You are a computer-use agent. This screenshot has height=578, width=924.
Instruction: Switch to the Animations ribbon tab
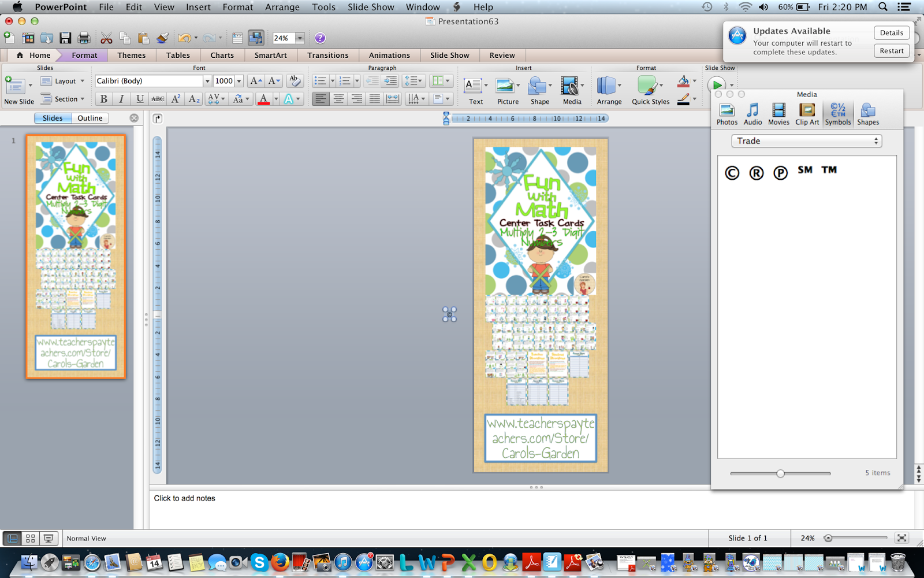(390, 55)
